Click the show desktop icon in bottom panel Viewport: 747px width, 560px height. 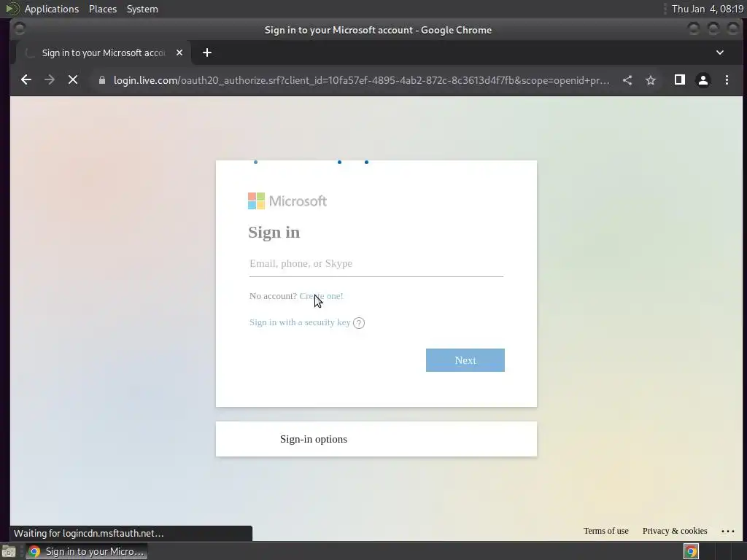pyautogui.click(x=9, y=551)
